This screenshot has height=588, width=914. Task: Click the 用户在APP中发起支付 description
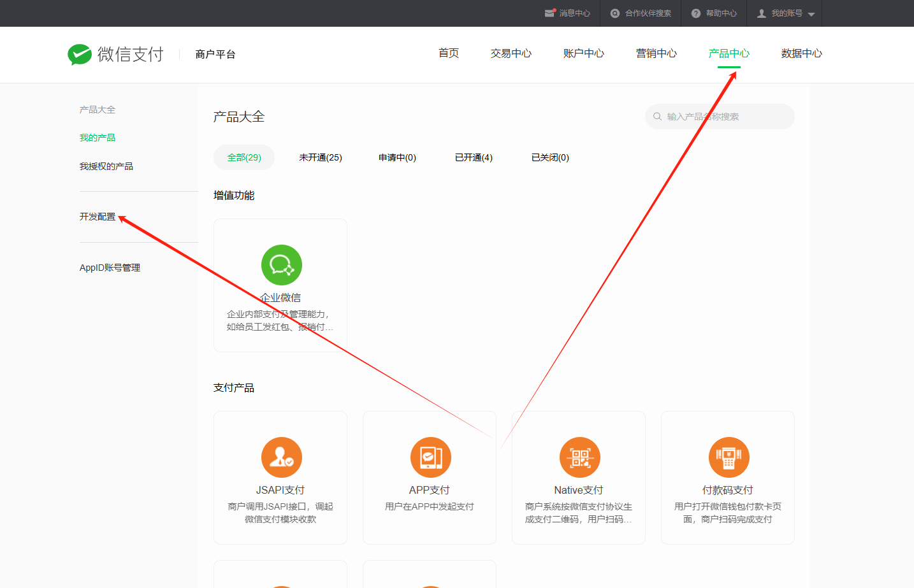coord(430,506)
